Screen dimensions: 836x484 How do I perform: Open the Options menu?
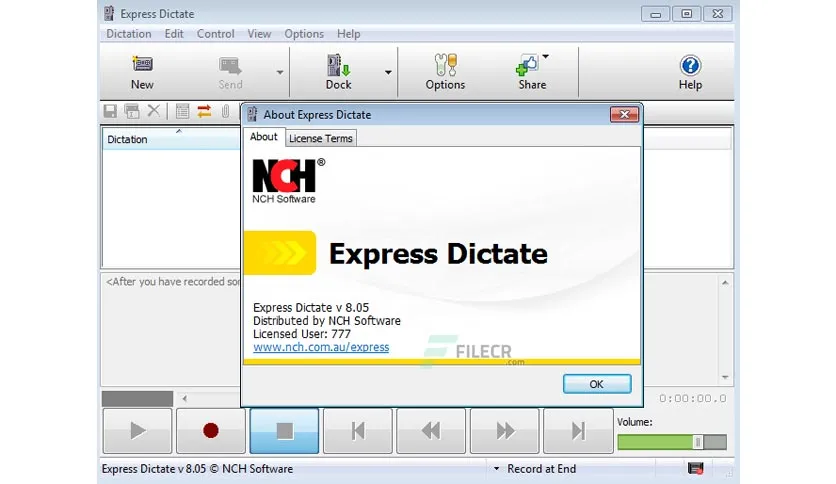pyautogui.click(x=304, y=34)
